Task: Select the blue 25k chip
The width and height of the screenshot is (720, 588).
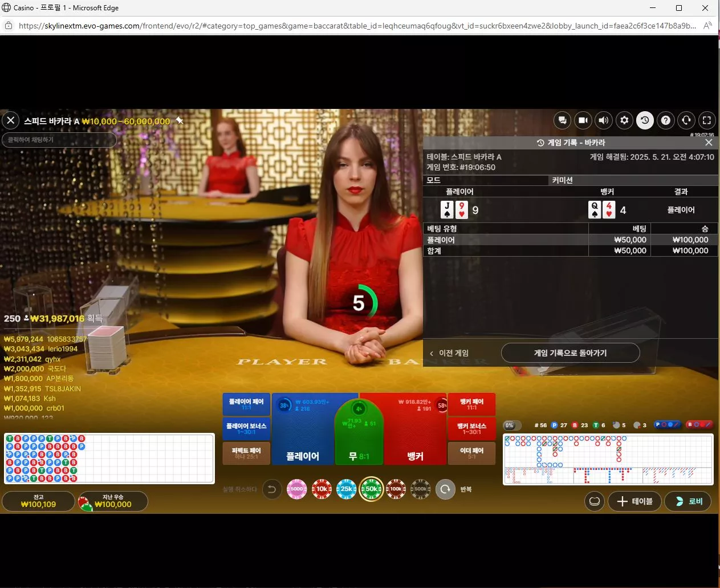Action: click(x=346, y=489)
